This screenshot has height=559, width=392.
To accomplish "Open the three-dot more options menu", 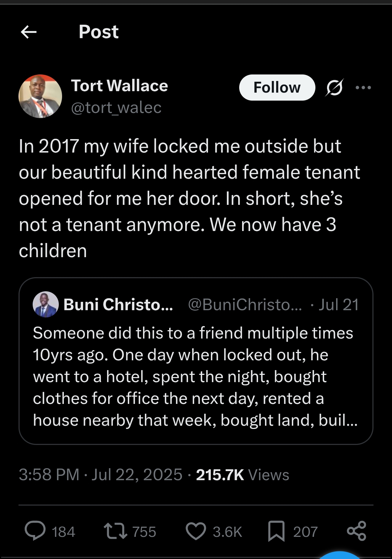I will (x=363, y=88).
